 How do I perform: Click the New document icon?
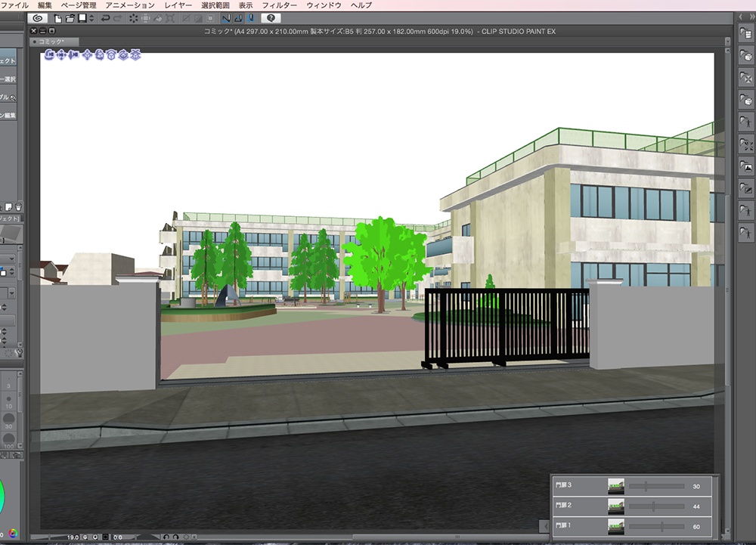(x=58, y=18)
